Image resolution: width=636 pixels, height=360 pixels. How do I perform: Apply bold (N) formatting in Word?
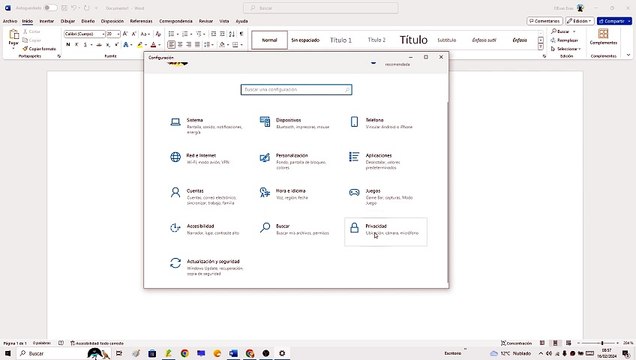coord(68,45)
